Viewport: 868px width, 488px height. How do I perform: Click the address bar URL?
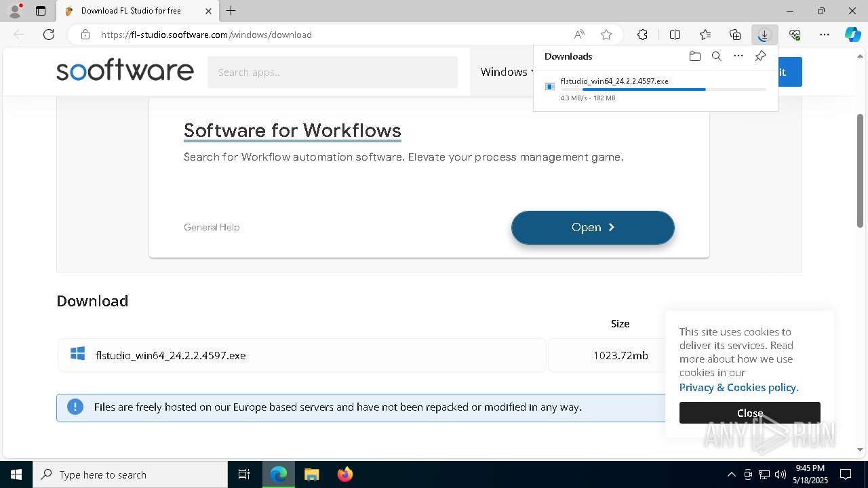[x=206, y=35]
